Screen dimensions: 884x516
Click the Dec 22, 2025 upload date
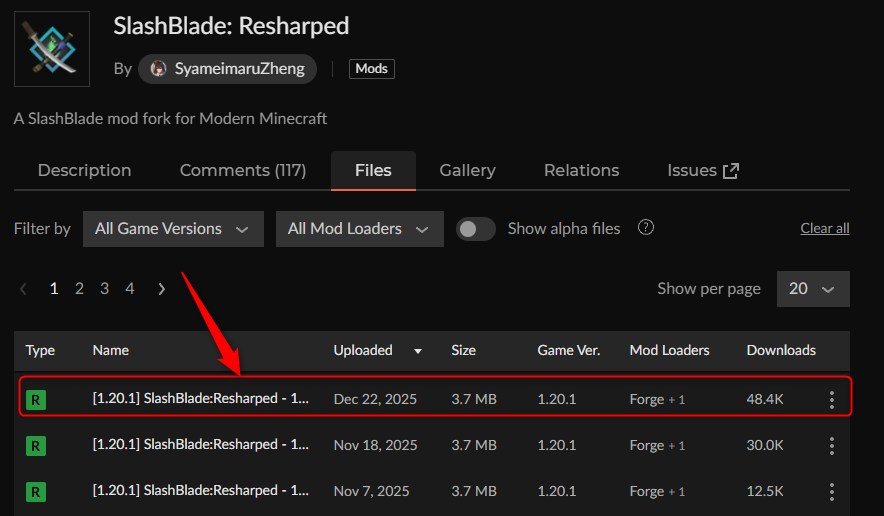[375, 399]
